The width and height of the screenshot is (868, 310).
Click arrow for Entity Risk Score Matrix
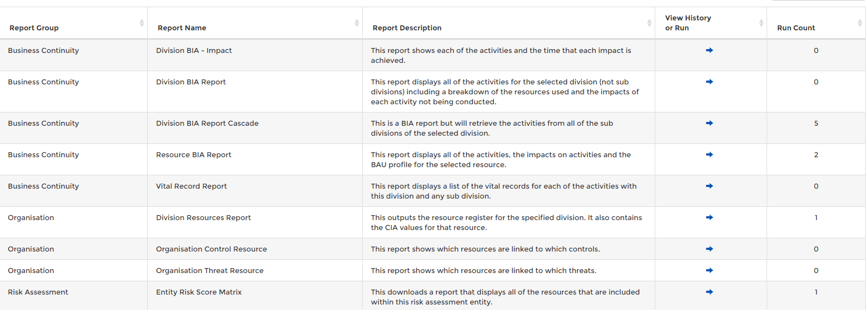709,292
